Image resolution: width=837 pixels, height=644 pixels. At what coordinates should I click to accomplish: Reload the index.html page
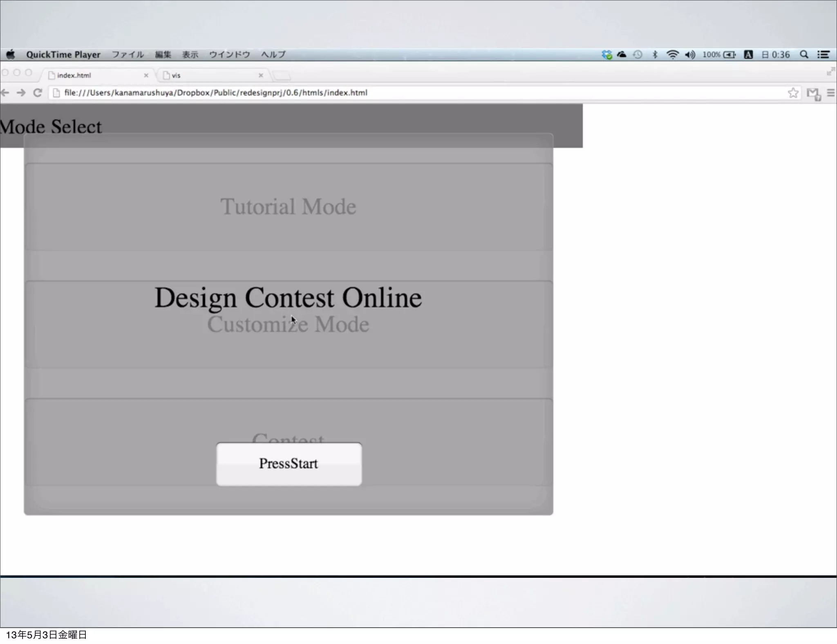click(38, 93)
